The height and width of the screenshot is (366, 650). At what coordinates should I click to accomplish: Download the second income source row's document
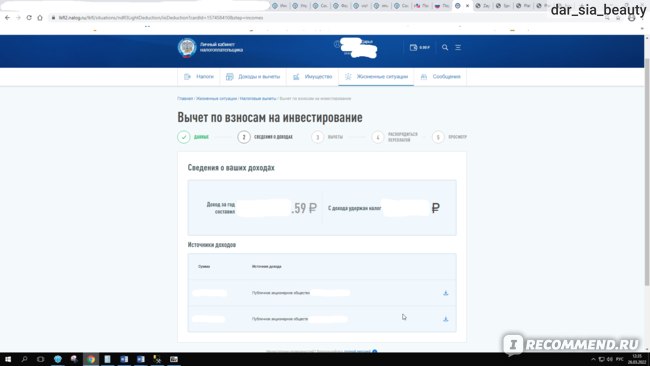(446, 319)
